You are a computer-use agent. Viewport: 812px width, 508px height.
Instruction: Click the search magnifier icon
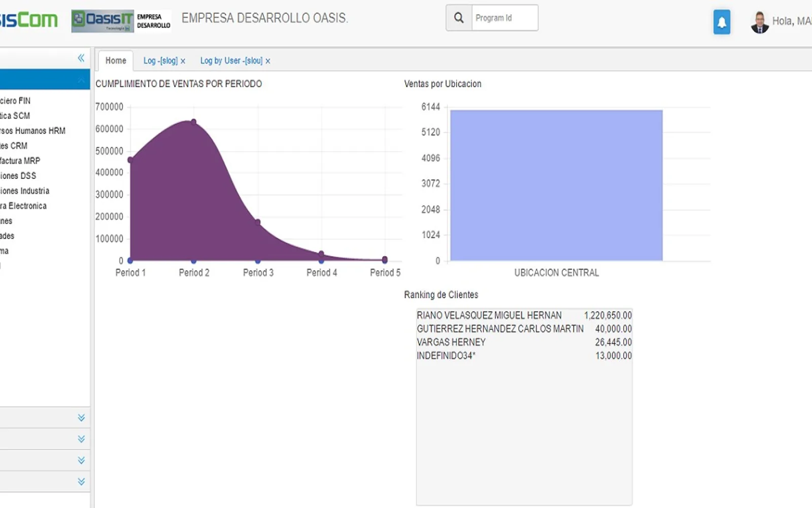[459, 18]
